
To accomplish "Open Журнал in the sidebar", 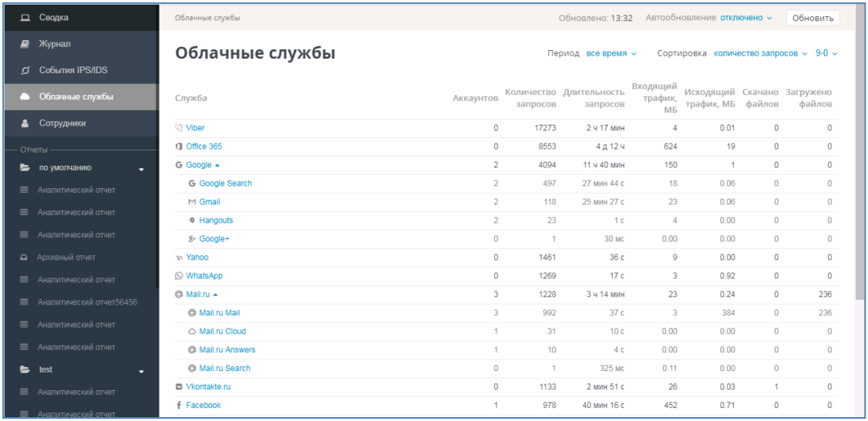I will (x=81, y=44).
